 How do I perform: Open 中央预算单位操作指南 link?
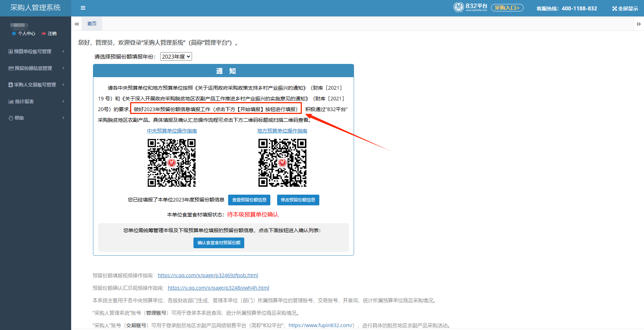tap(172, 131)
